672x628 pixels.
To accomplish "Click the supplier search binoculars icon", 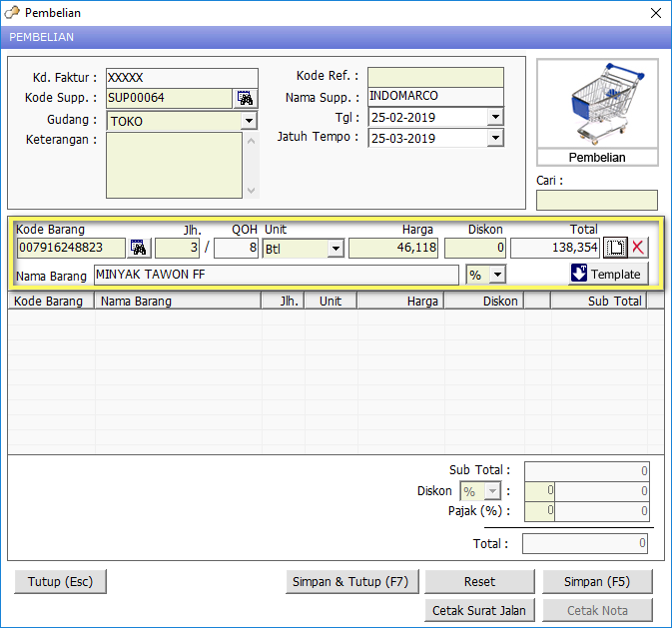I will coord(245,98).
